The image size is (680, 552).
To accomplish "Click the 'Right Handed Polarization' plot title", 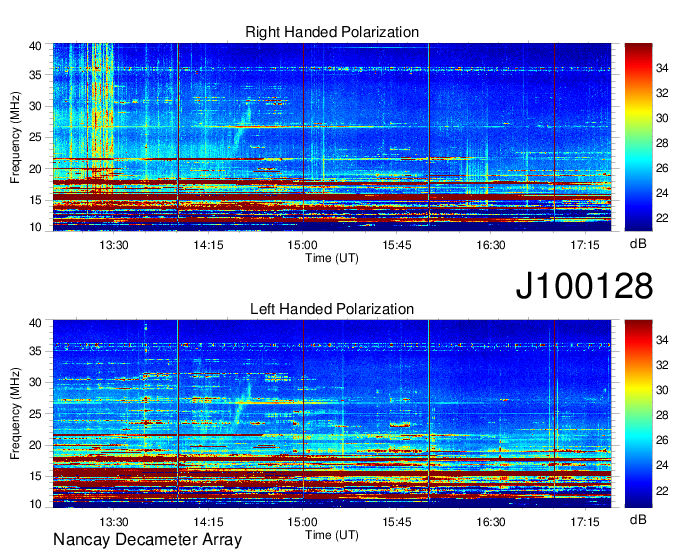I will point(332,32).
